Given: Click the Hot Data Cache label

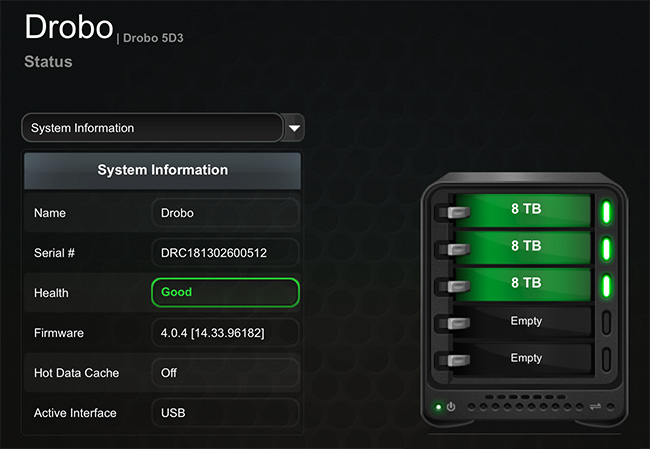Looking at the screenshot, I should pyautogui.click(x=76, y=373).
